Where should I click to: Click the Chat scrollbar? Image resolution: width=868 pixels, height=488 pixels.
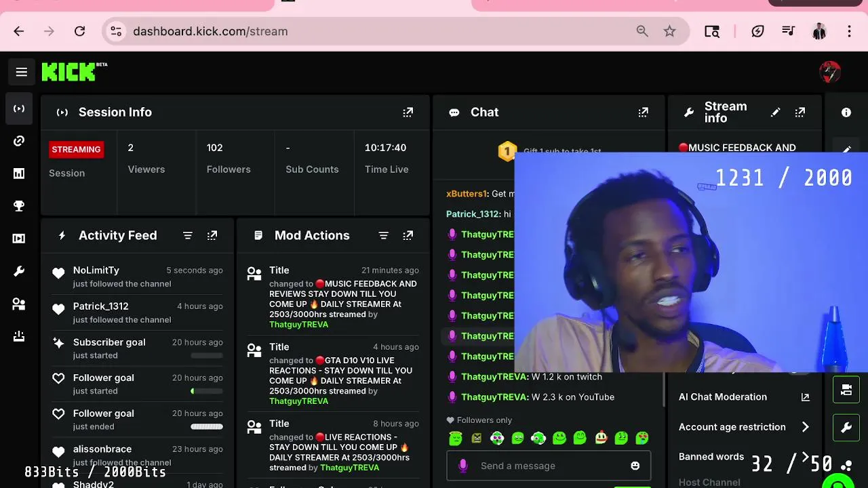pyautogui.click(x=665, y=390)
